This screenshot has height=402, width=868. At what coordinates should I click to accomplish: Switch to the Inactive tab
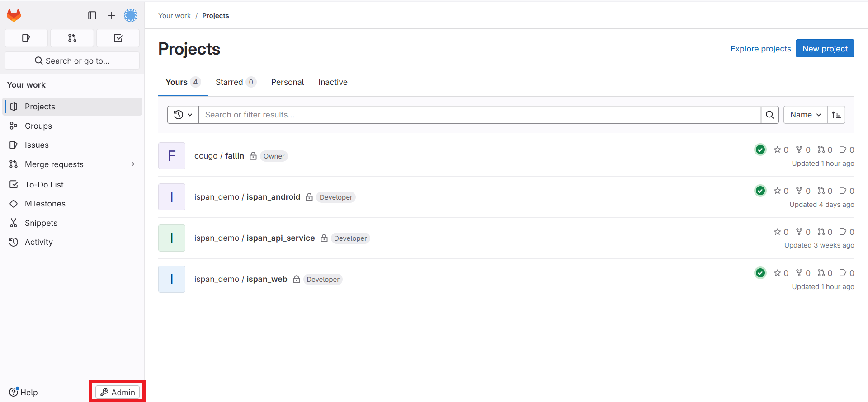pos(333,82)
